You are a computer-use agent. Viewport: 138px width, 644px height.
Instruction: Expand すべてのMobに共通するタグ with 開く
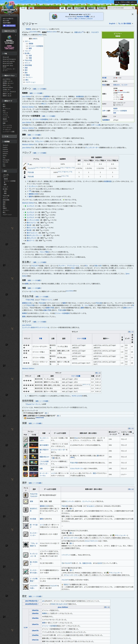point(46,413)
